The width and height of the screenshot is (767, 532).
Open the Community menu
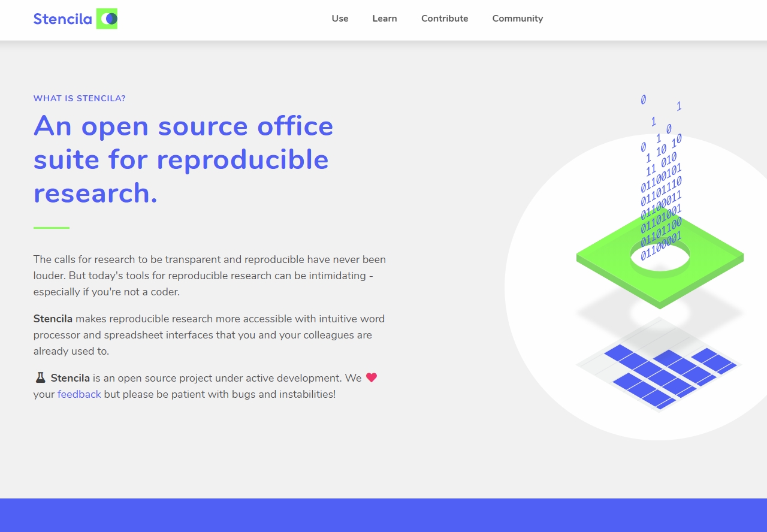click(518, 19)
